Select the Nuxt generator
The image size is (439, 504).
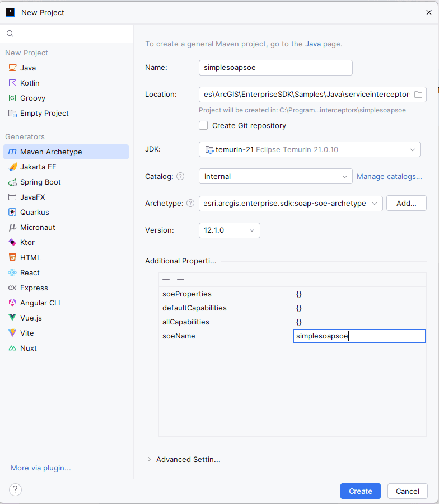click(66, 348)
